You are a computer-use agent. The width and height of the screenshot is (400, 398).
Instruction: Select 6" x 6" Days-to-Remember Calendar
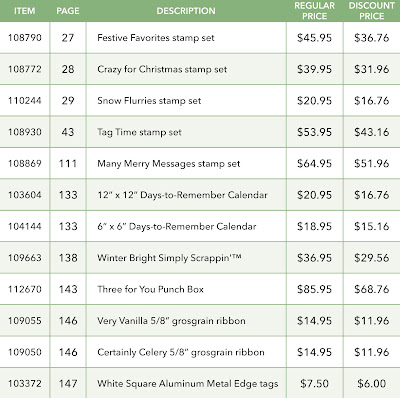tap(177, 226)
